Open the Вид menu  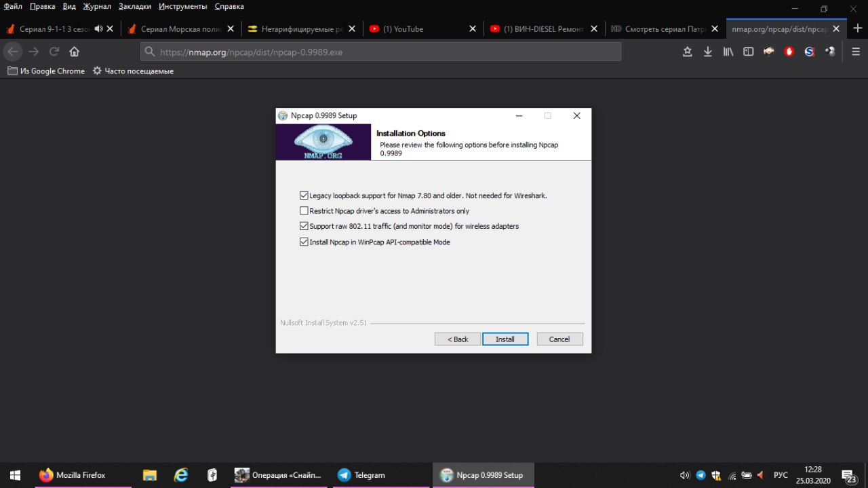pyautogui.click(x=69, y=6)
